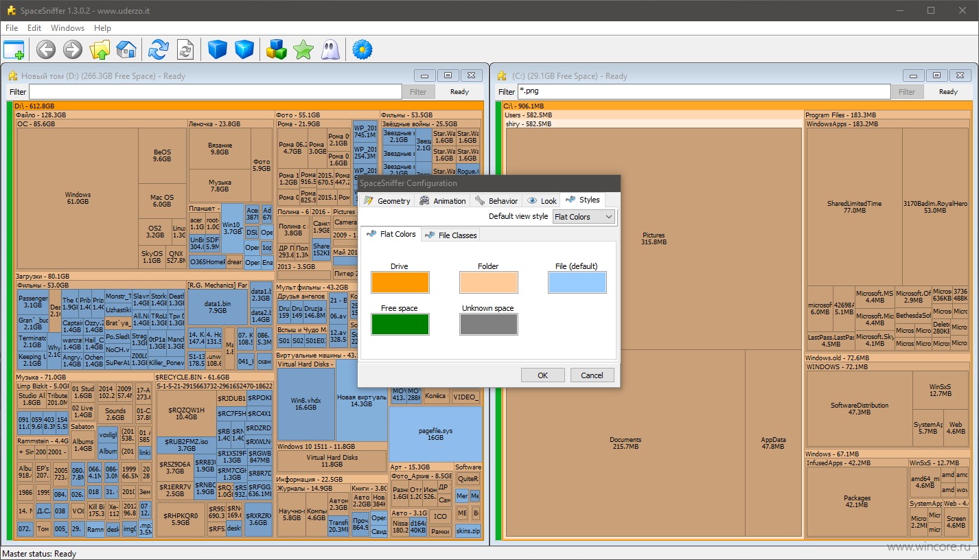Image resolution: width=979 pixels, height=560 pixels.
Task: Click the Program Files - 183.3MB header
Action: coord(888,115)
